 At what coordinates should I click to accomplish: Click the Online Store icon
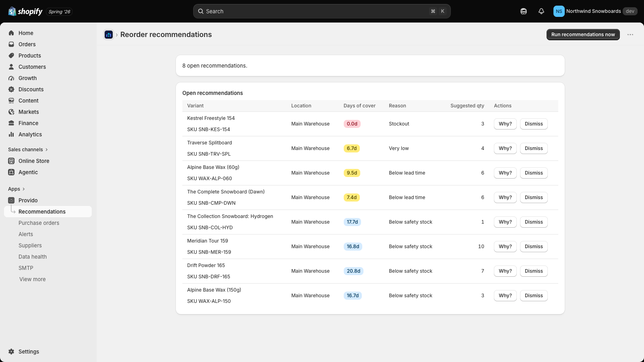tap(11, 161)
